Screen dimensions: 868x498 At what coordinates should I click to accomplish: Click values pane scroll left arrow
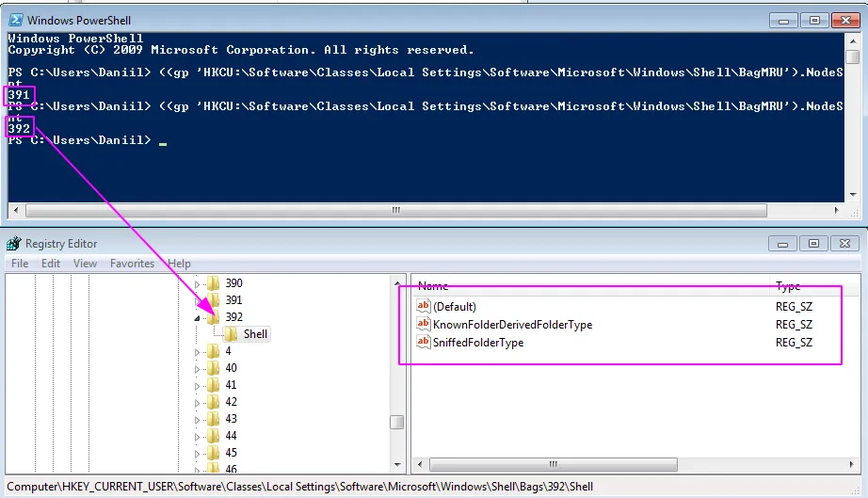click(420, 464)
